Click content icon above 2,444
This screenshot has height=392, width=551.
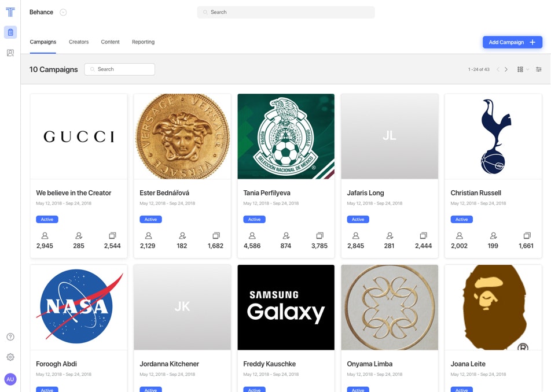pyautogui.click(x=424, y=235)
